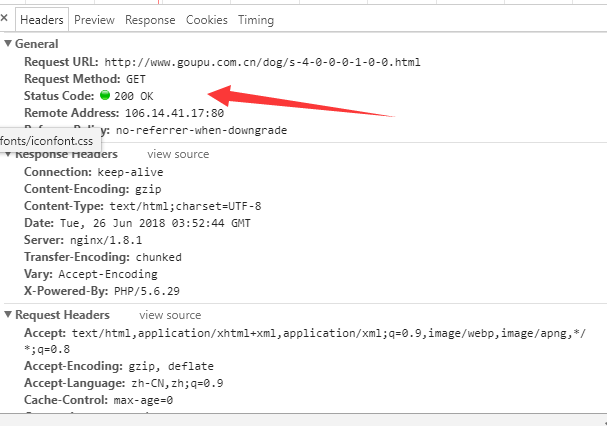
Task: Click the green status code indicator dot
Action: point(105,96)
